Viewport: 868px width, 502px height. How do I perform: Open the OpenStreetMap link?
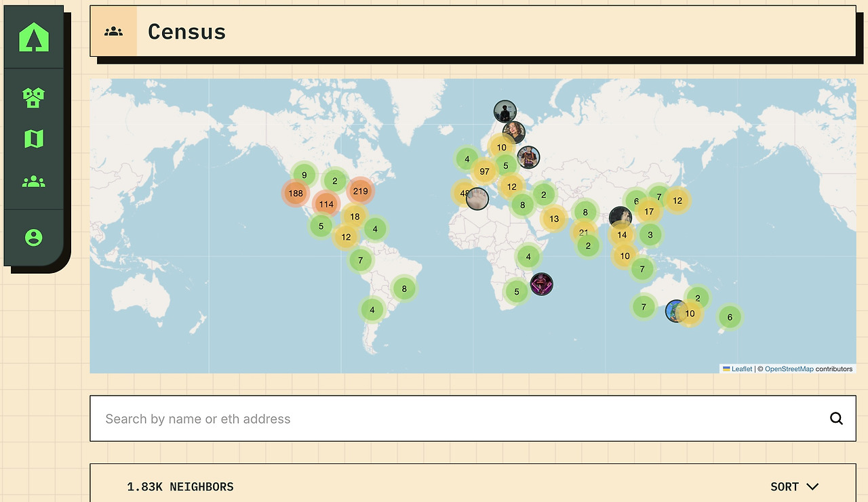pos(789,369)
